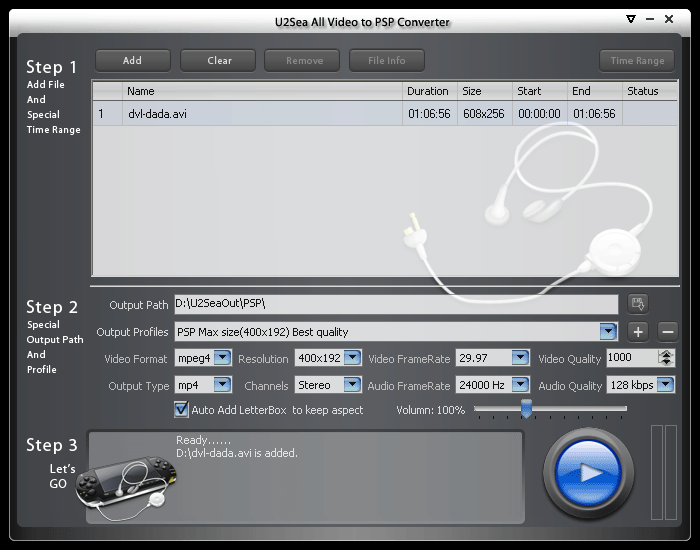Open the triangle menu in title bar
The image size is (700, 550).
pos(630,19)
